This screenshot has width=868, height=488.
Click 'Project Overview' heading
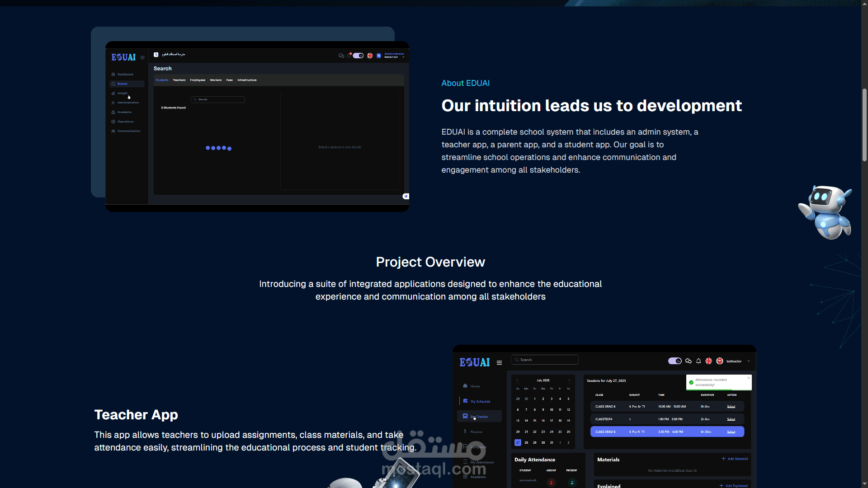430,262
